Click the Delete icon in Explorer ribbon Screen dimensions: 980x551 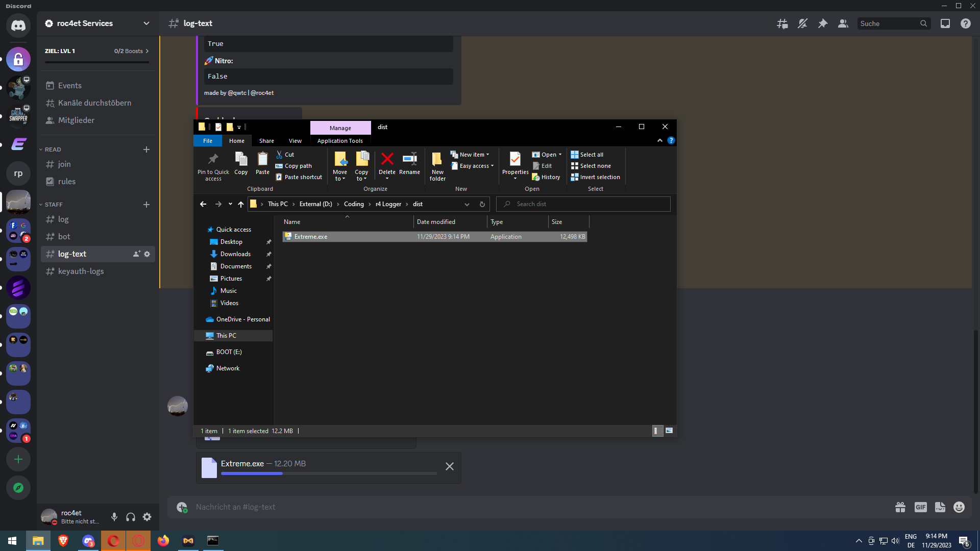tap(387, 160)
